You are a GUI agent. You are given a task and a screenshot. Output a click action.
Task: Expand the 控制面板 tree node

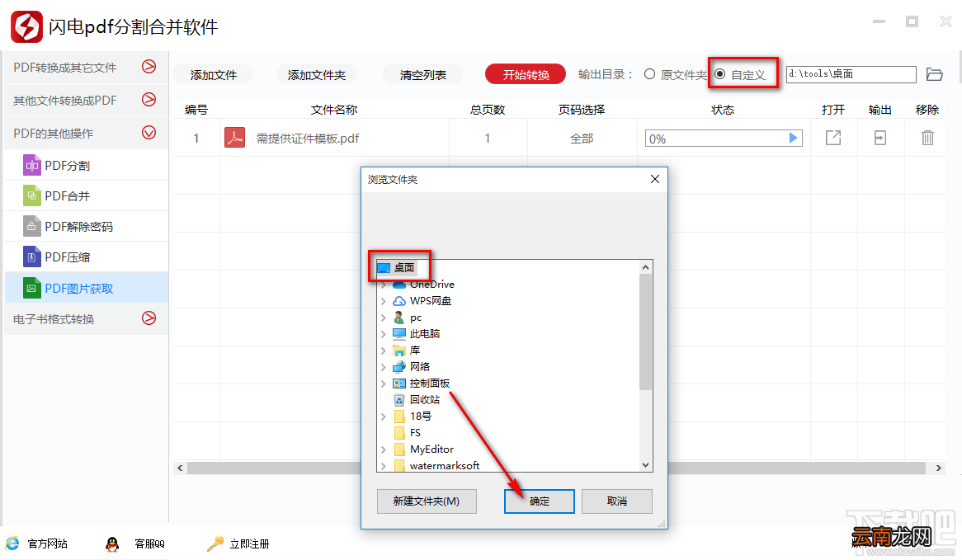[x=384, y=384]
